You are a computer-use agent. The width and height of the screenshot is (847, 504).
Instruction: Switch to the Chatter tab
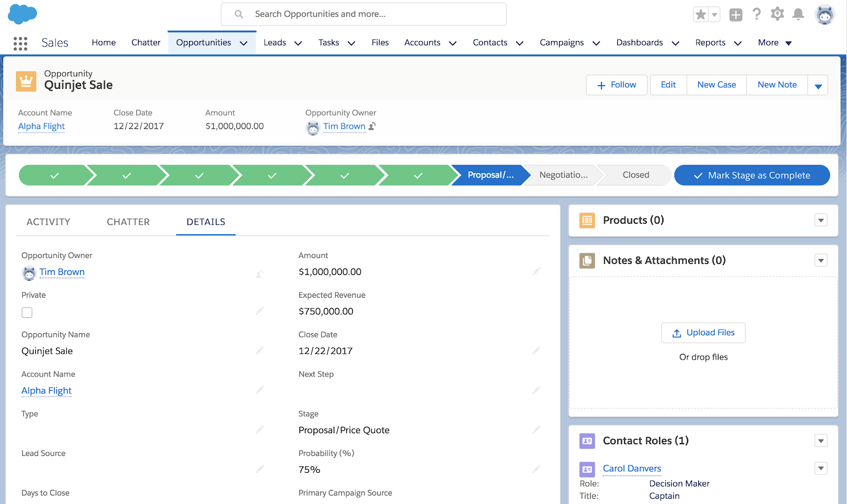[x=128, y=222]
